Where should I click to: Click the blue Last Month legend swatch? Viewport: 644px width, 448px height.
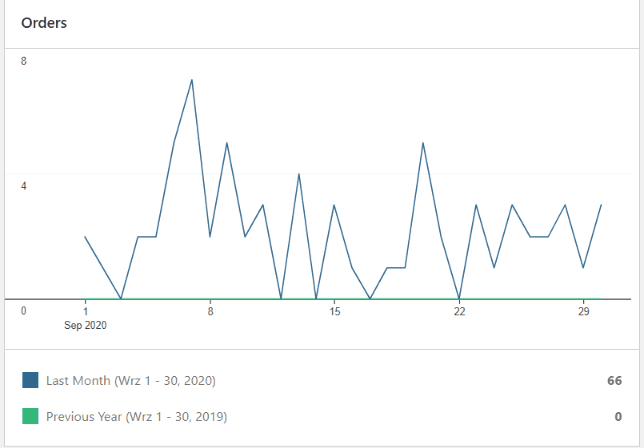(x=30, y=380)
